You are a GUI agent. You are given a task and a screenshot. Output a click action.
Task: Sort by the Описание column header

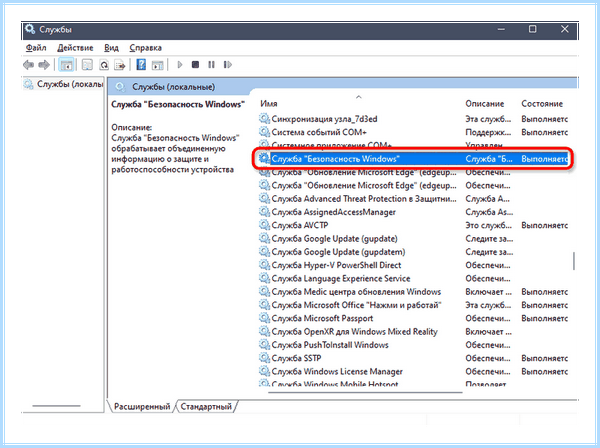click(x=484, y=104)
